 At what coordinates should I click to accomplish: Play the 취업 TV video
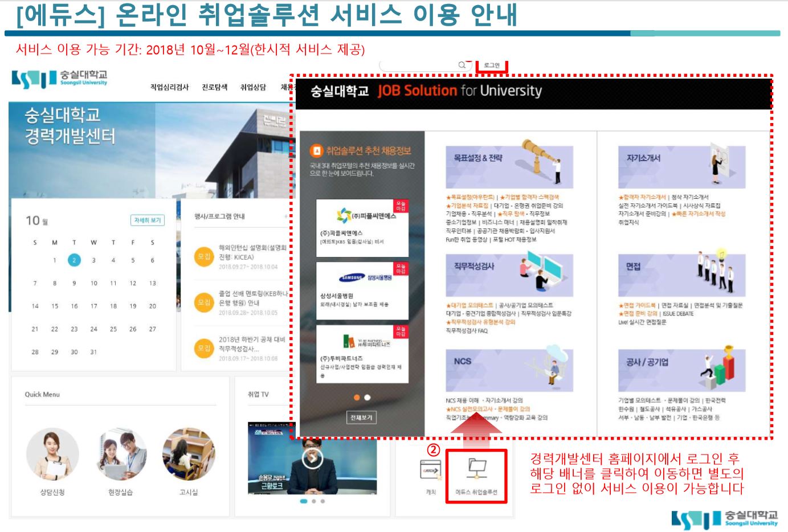click(x=312, y=457)
